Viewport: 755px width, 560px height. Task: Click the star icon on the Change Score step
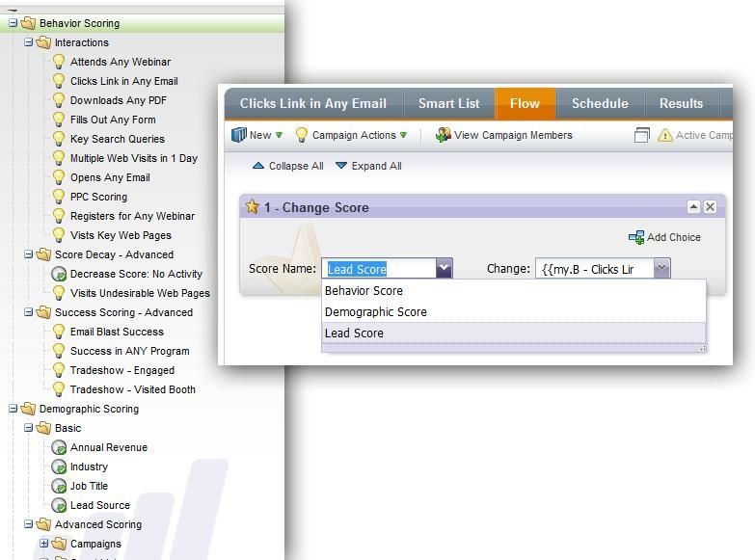(x=253, y=206)
